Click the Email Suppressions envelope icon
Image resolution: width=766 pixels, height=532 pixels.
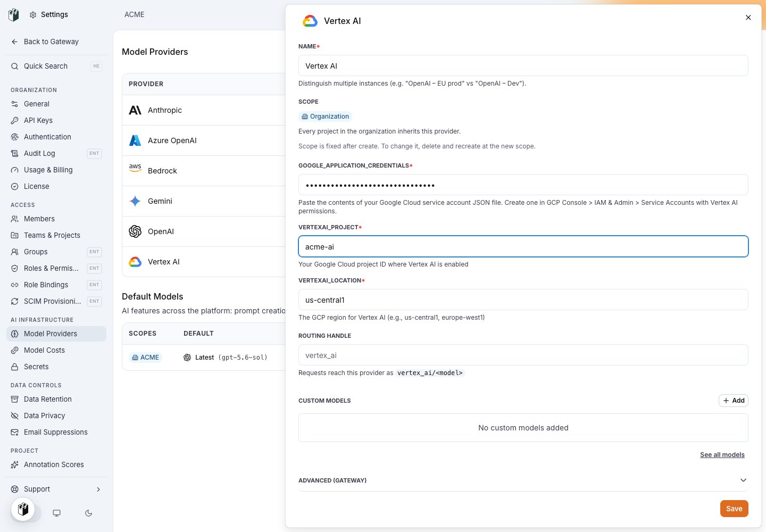15,432
